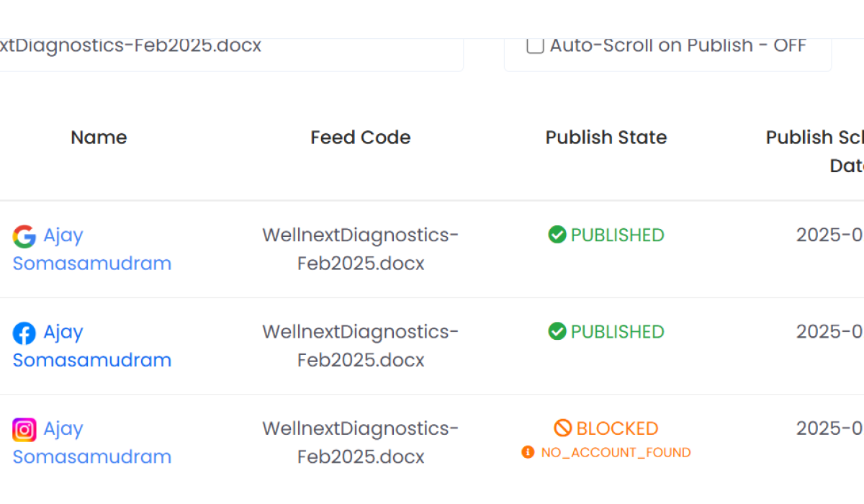Click the NO_ACCOUNT_FOUND error text
This screenshot has height=504, width=864.
pyautogui.click(x=616, y=452)
